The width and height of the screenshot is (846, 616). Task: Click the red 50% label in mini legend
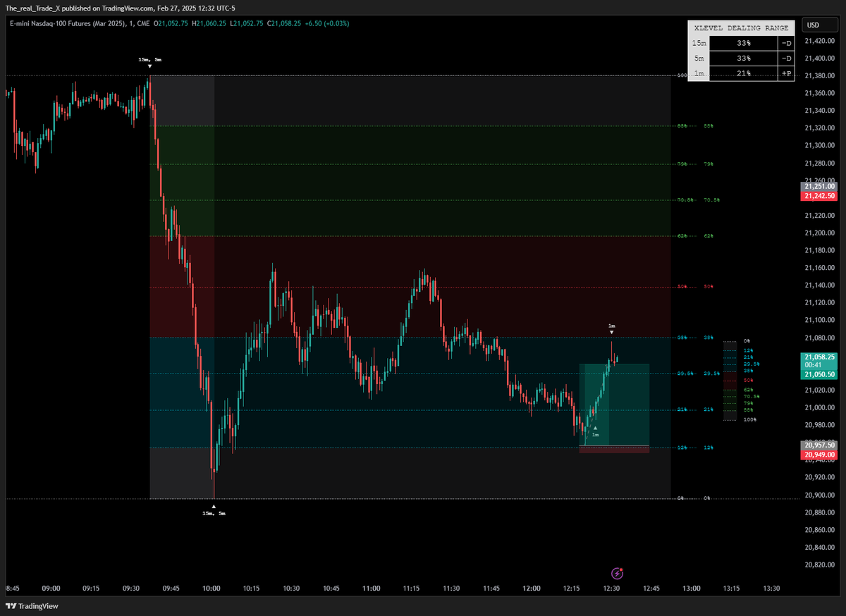(x=749, y=380)
